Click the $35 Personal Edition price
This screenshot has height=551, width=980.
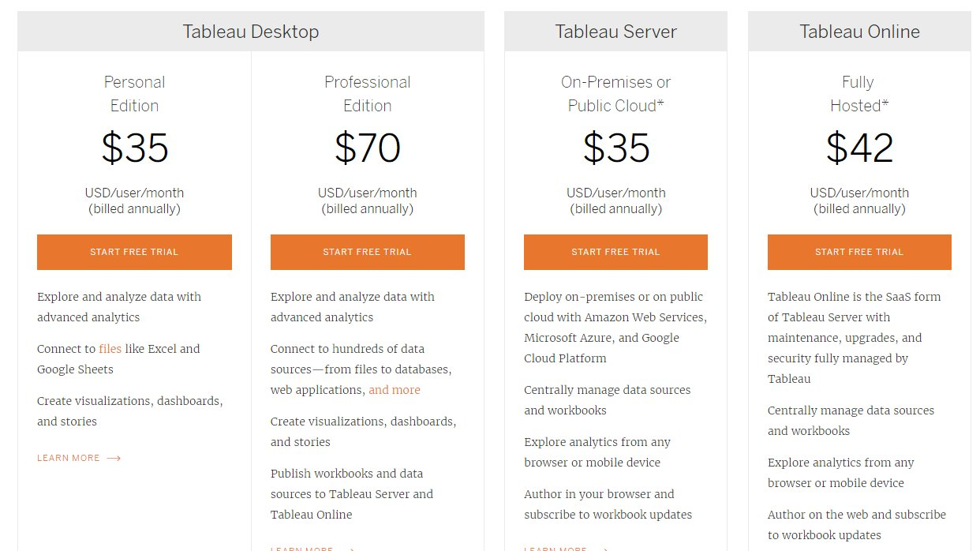[134, 148]
